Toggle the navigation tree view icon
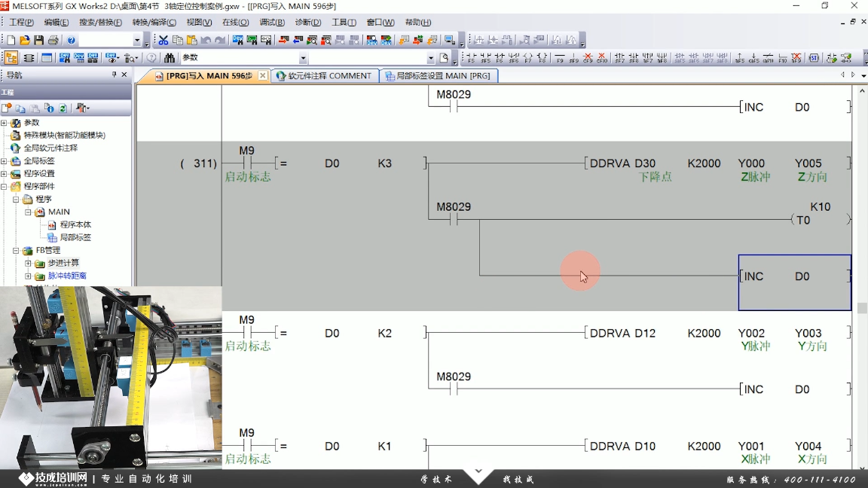 tap(11, 57)
